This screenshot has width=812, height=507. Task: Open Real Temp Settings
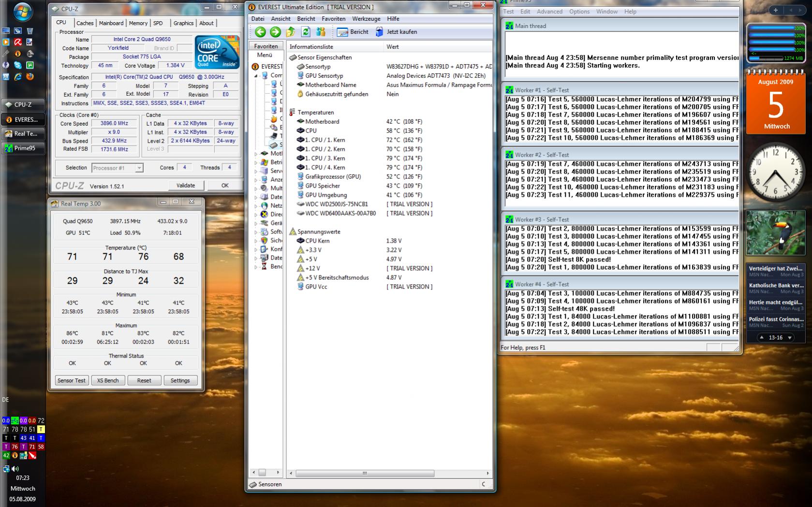tap(180, 380)
